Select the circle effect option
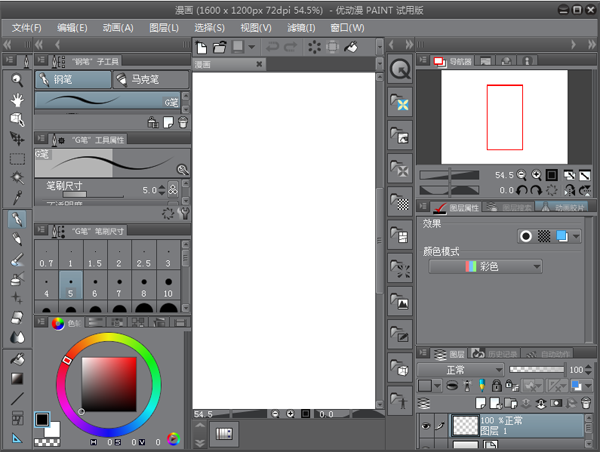The width and height of the screenshot is (600, 452). 525,236
